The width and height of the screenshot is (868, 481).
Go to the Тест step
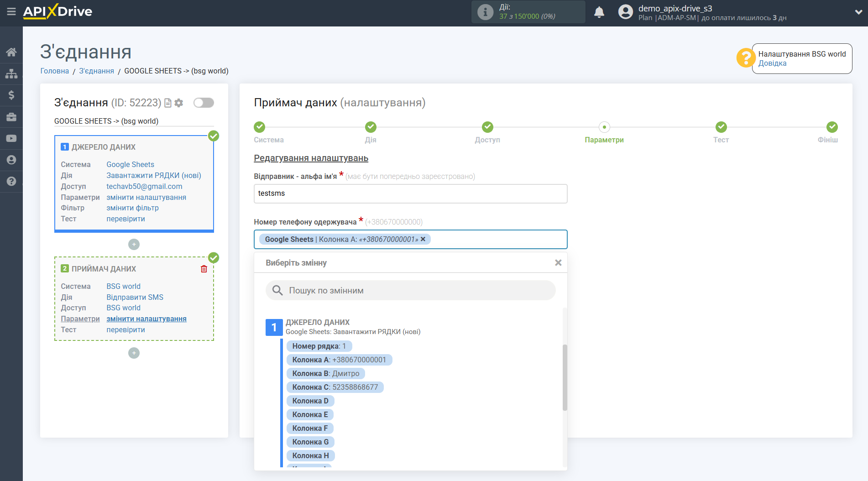(x=721, y=127)
